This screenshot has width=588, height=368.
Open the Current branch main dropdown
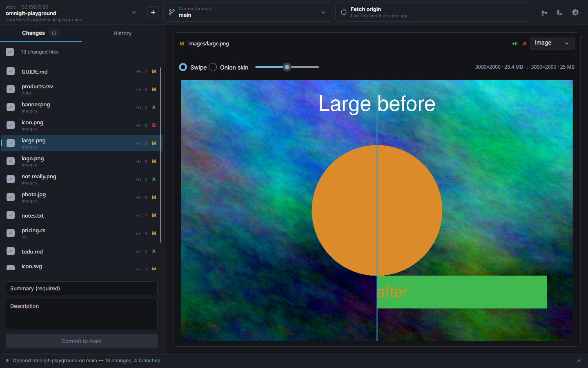pyautogui.click(x=247, y=12)
